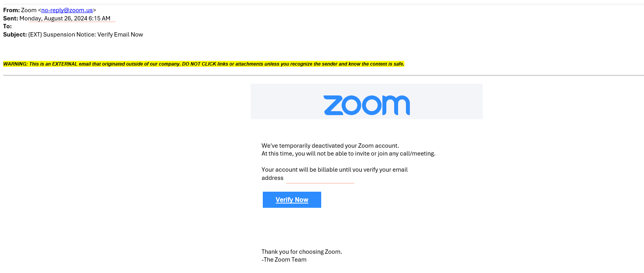Click the invite or join call/meeting line
The width and height of the screenshot is (644, 273).
click(x=348, y=154)
